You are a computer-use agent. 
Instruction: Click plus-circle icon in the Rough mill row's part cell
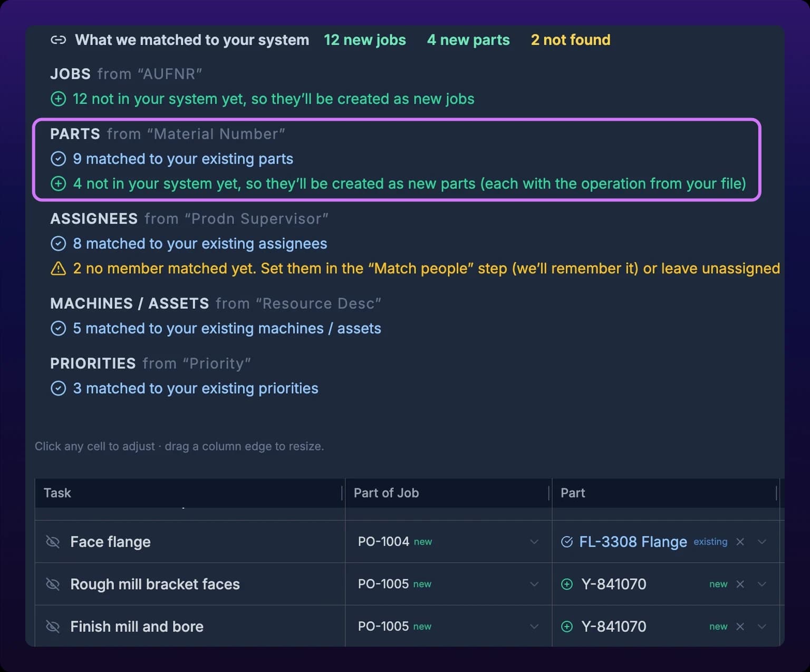(x=567, y=584)
